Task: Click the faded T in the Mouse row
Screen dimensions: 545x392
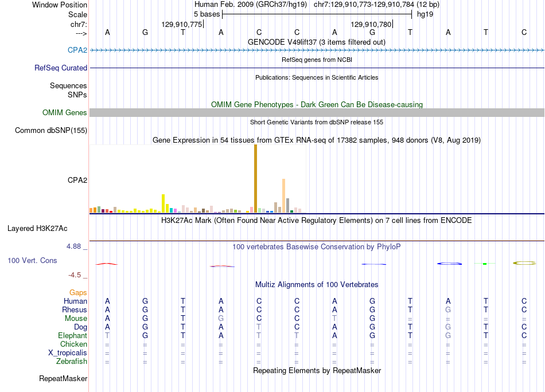Action: click(x=334, y=319)
